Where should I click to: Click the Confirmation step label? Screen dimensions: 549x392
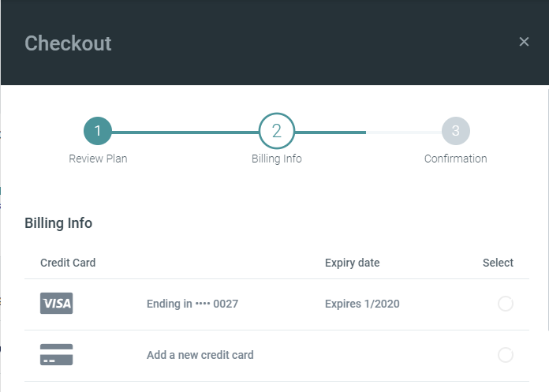[455, 159]
